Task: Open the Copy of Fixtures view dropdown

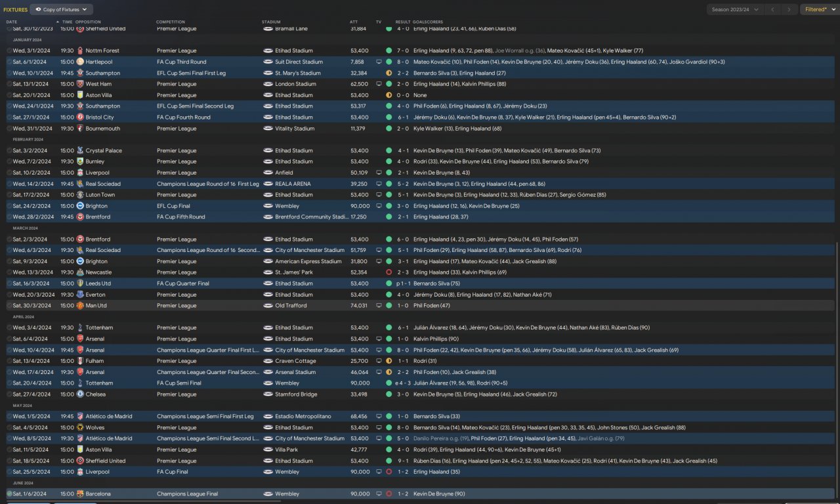Action: 62,10
